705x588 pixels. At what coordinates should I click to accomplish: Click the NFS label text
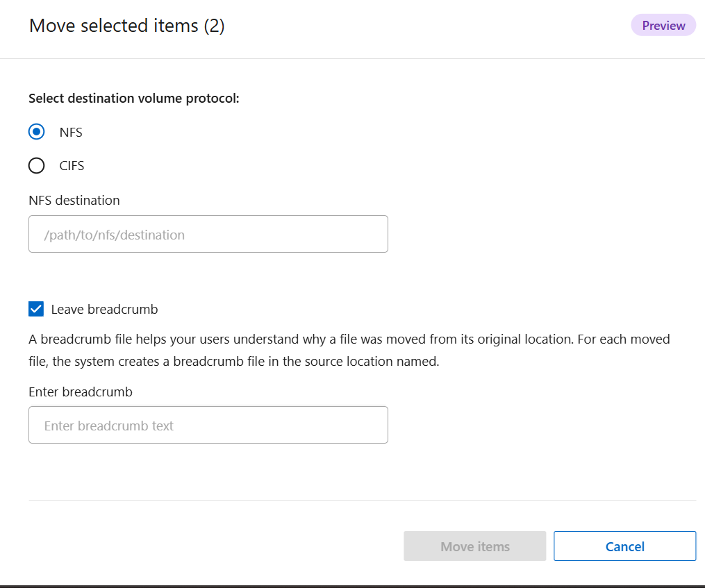(72, 132)
